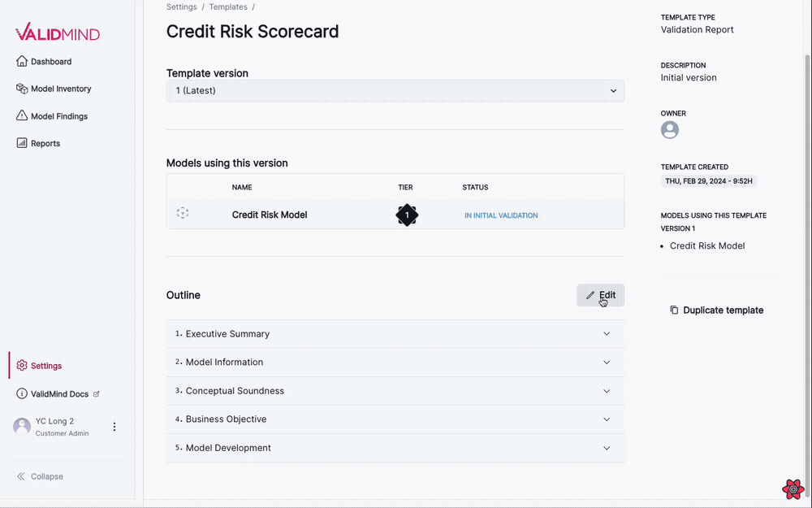Click the Model Findings warning icon
Image resolution: width=812 pixels, height=508 pixels.
[x=22, y=116]
